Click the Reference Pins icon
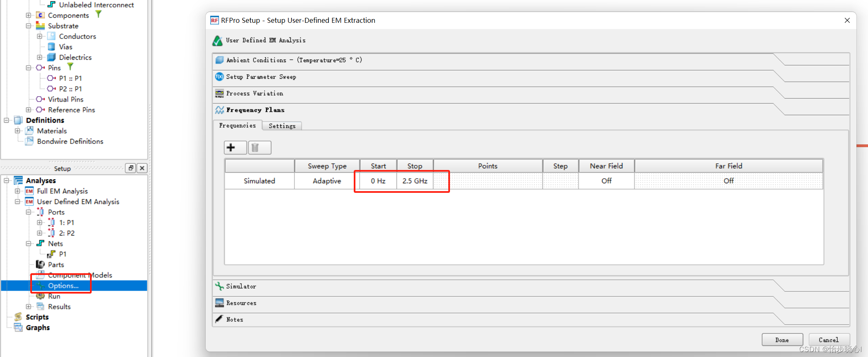Image resolution: width=868 pixels, height=357 pixels. (40, 109)
